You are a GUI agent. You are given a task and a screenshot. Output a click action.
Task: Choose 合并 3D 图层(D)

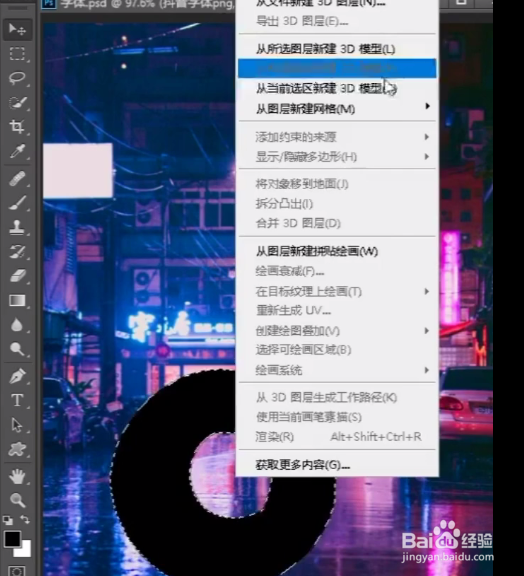pos(337,223)
